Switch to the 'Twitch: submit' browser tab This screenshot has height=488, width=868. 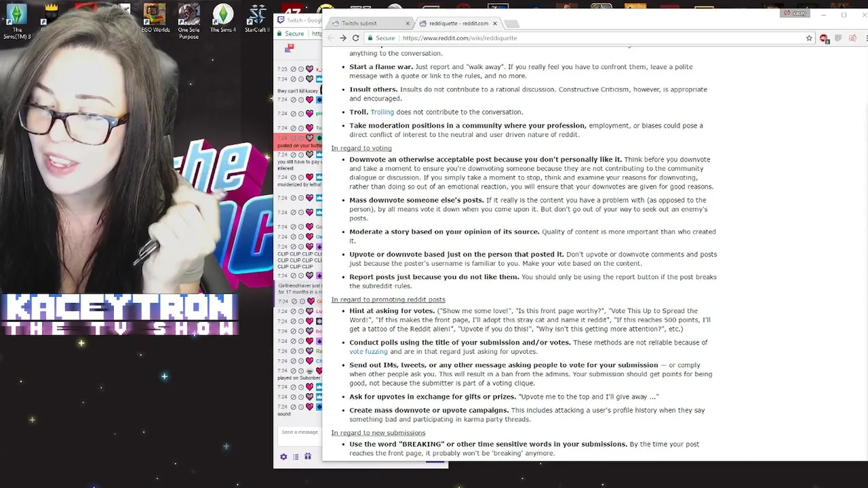pyautogui.click(x=370, y=23)
